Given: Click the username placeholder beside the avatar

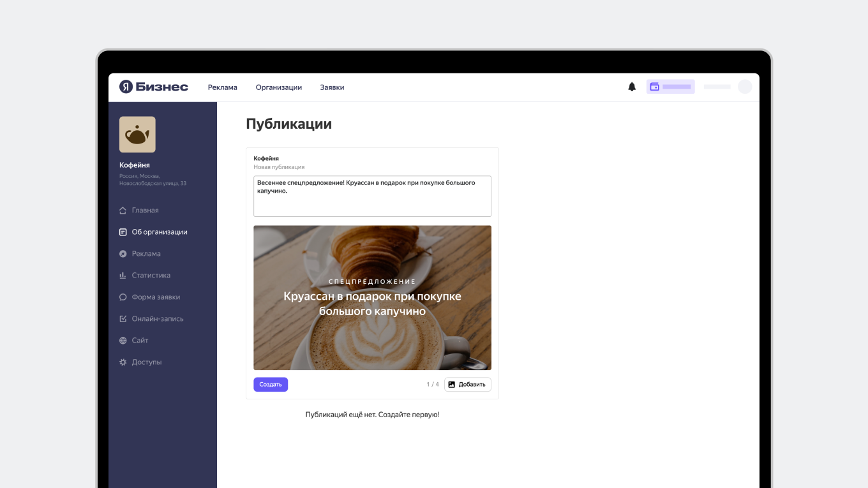Looking at the screenshot, I should [x=717, y=87].
